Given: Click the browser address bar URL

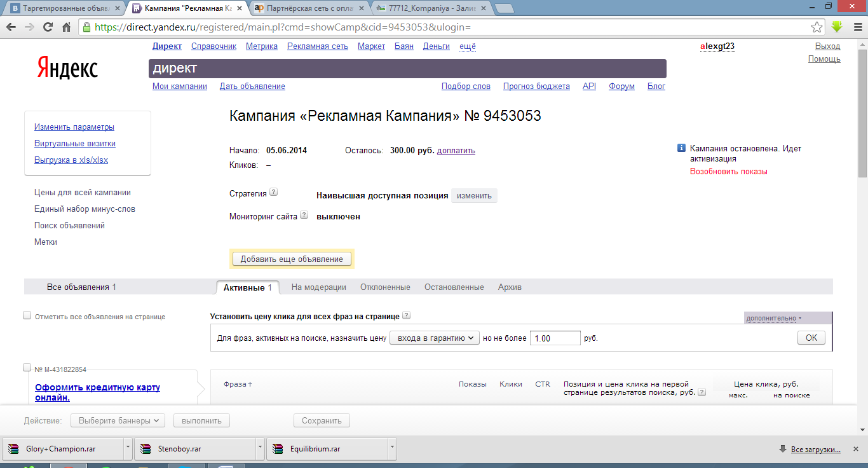Looking at the screenshot, I should [x=283, y=27].
